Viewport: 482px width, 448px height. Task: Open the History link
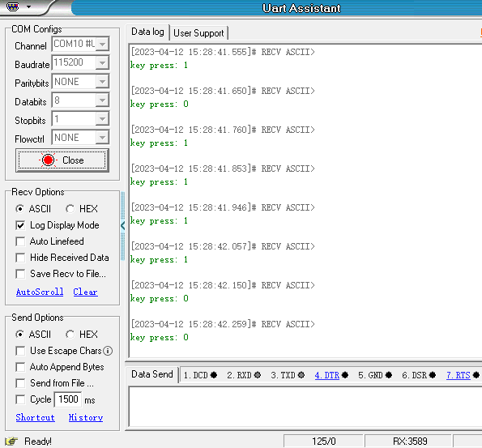coord(86,417)
